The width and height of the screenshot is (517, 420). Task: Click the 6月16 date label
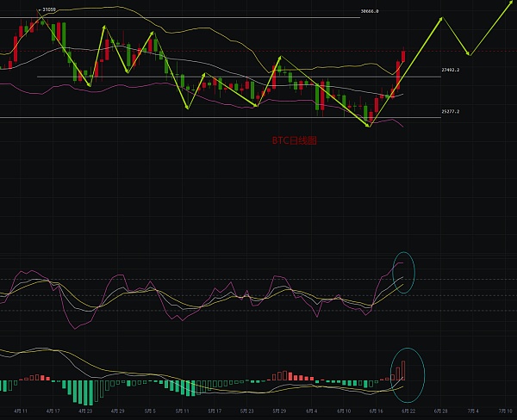tap(377, 411)
